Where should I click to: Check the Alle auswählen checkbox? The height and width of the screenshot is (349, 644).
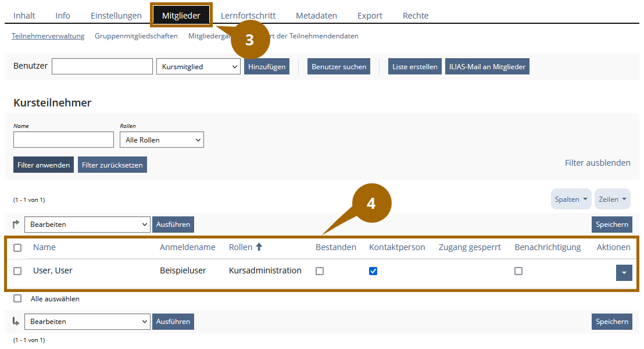17,298
